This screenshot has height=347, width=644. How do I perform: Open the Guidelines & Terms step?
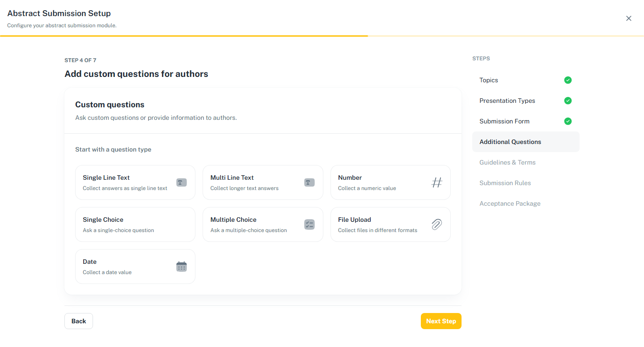click(526, 162)
